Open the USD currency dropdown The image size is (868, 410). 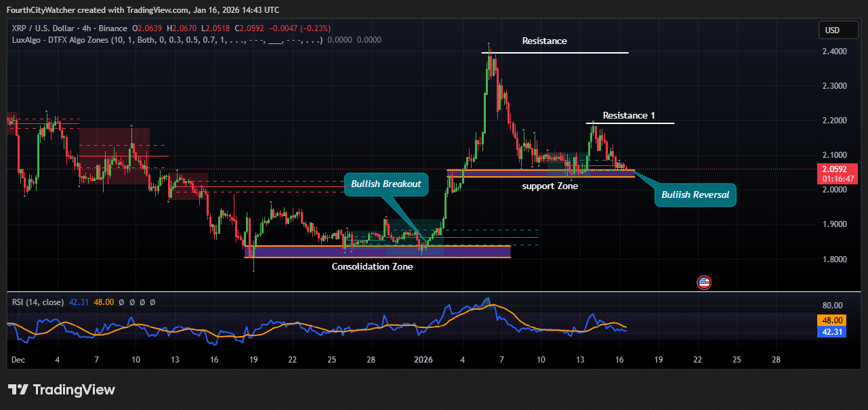[838, 30]
